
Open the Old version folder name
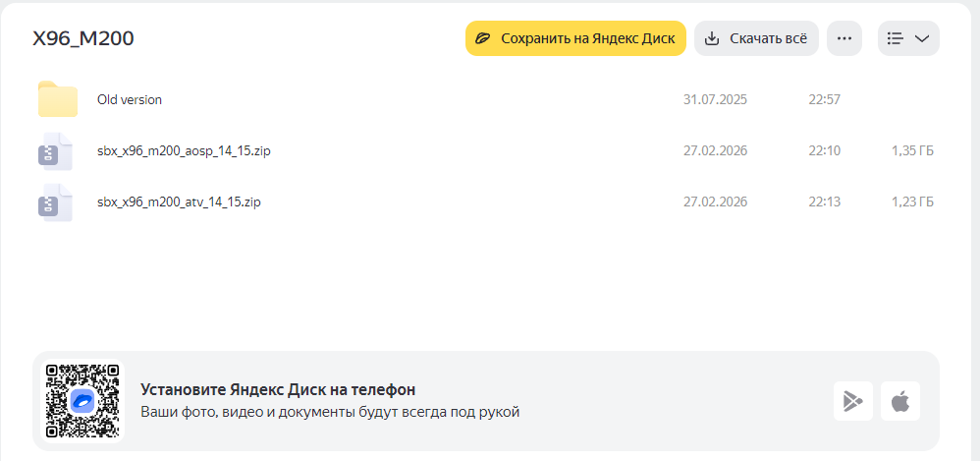[x=130, y=99]
